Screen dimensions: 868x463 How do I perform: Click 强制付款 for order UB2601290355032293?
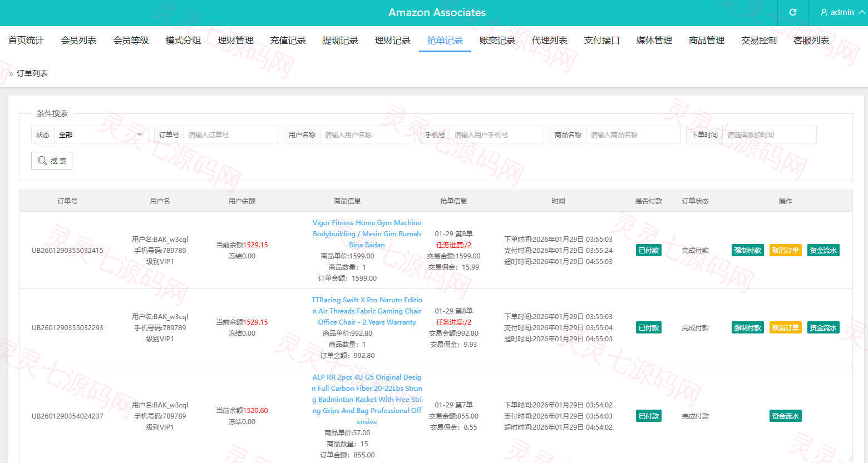748,327
